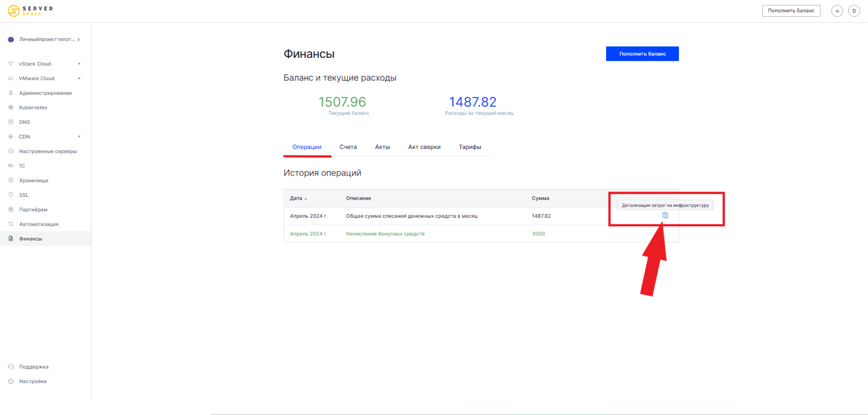Click the 1507.96 current balance value

[x=342, y=102]
